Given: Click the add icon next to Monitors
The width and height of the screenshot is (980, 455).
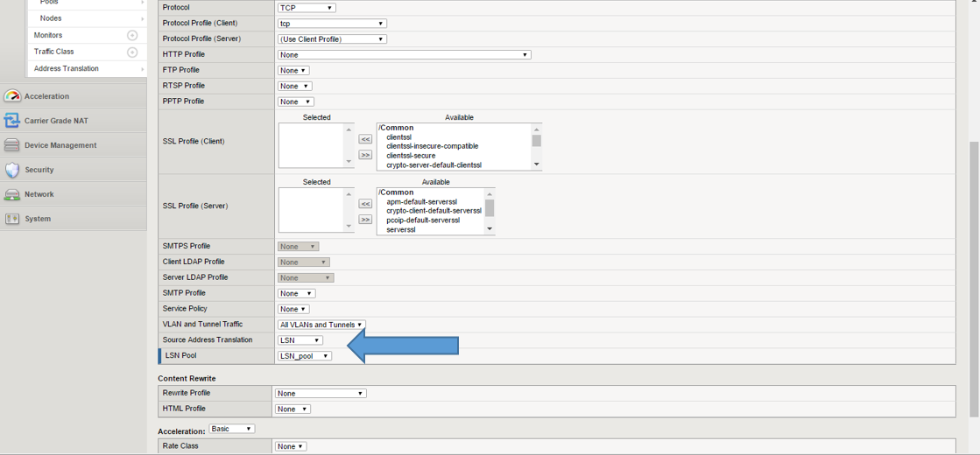Looking at the screenshot, I should click(x=132, y=36).
